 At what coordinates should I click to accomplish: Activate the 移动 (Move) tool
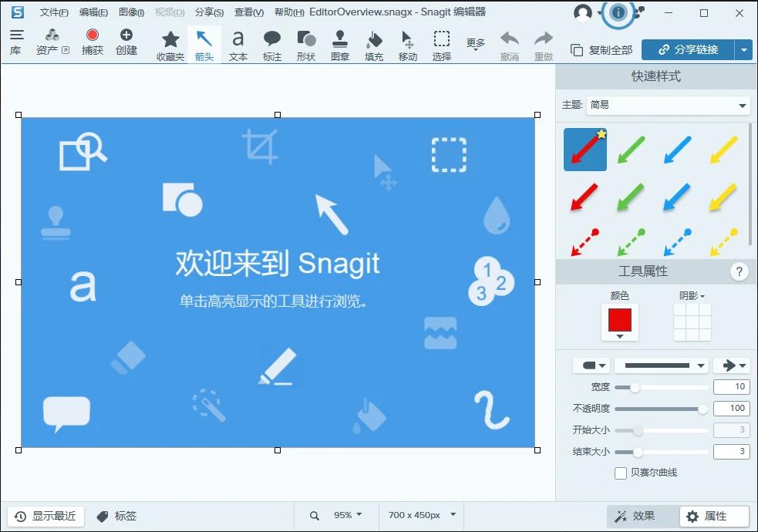pos(407,44)
